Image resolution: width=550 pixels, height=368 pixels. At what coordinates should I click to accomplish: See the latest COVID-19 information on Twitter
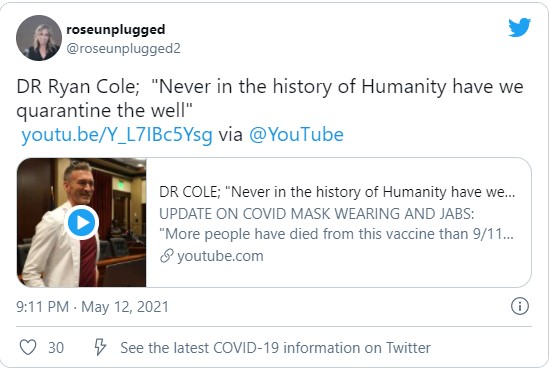(x=275, y=348)
